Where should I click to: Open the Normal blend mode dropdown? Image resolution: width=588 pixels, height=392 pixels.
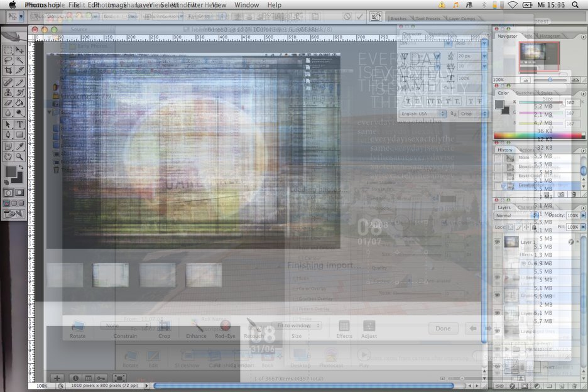click(x=517, y=215)
